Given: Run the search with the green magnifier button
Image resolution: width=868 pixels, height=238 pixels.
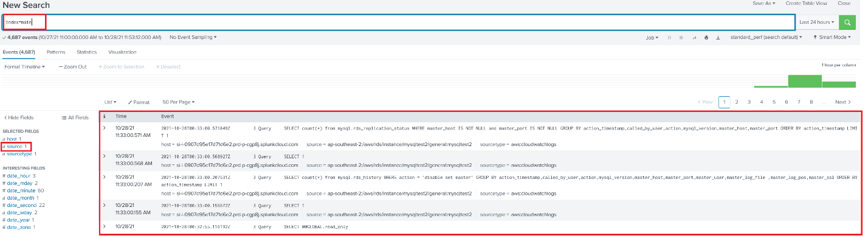Looking at the screenshot, I should 847,22.
